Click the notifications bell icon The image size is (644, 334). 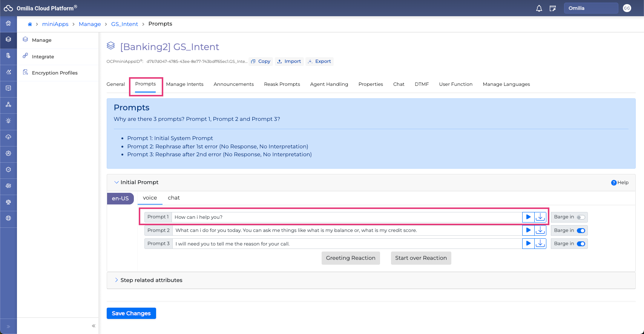click(x=539, y=8)
